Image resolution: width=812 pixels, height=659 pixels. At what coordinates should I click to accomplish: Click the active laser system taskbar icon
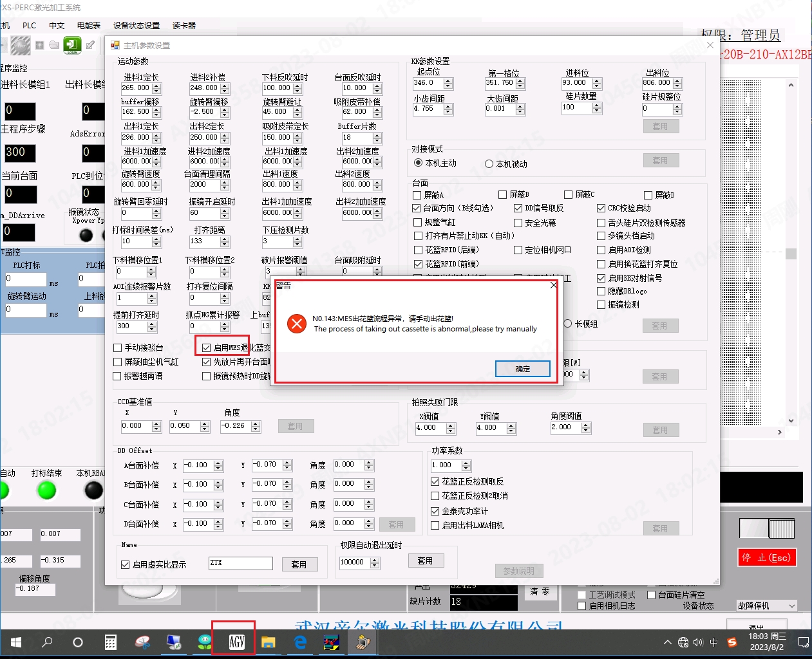coord(363,642)
